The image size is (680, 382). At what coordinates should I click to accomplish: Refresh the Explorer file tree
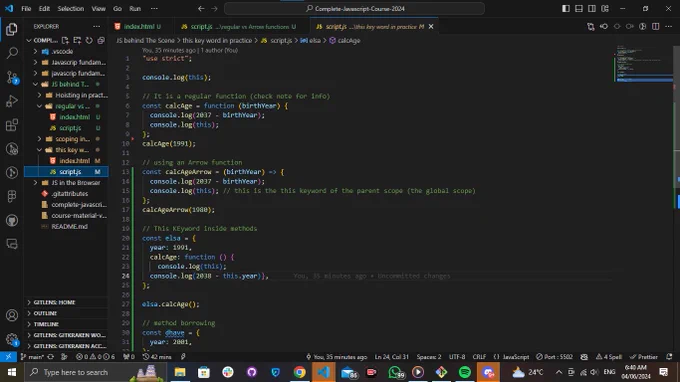[x=89, y=40]
